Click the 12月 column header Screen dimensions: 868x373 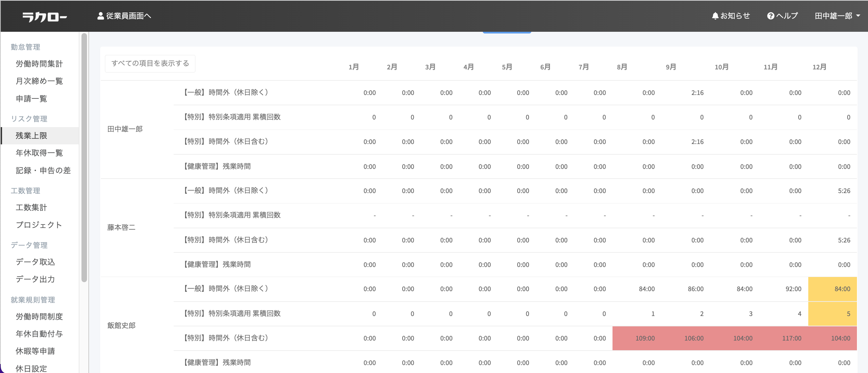[x=820, y=67]
